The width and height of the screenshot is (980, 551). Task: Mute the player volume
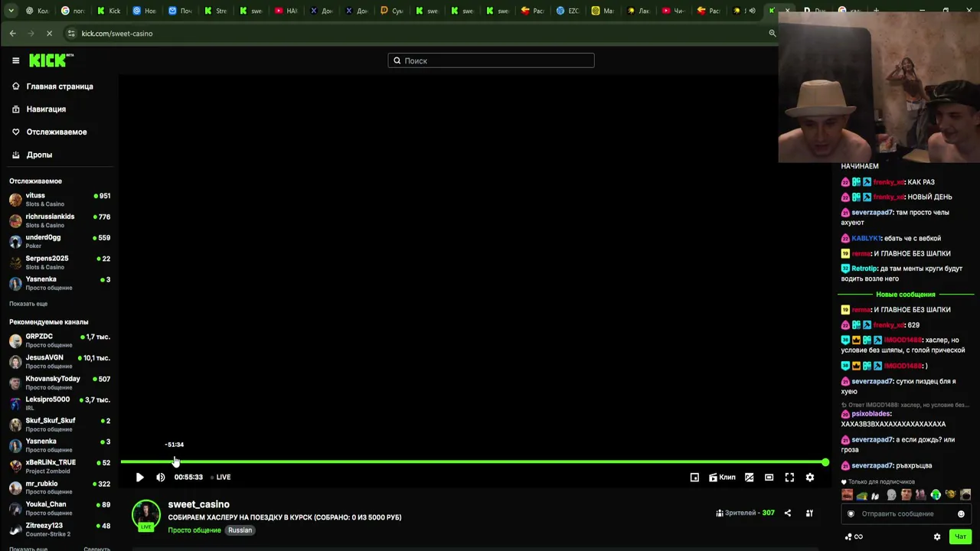point(161,478)
